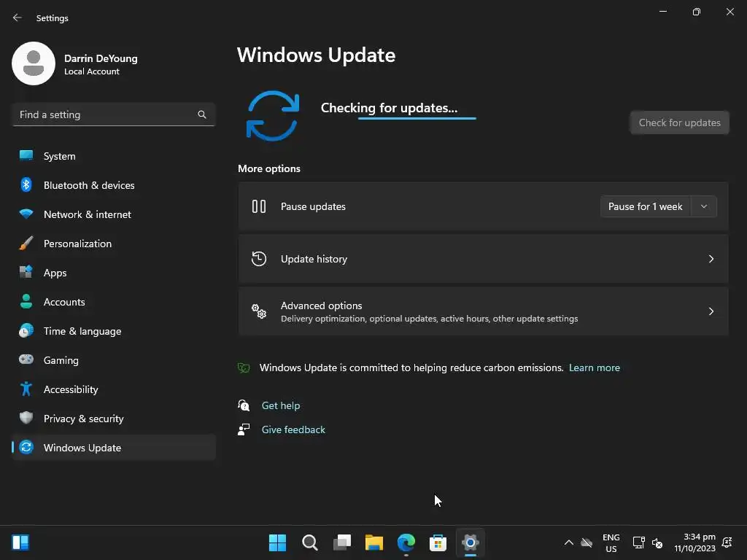The width and height of the screenshot is (747, 560).
Task: Click the Windows Update sync icon in sidebar
Action: pos(26,447)
